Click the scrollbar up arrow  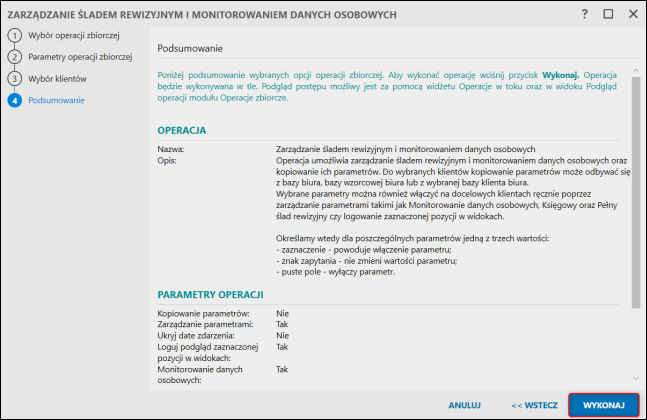tap(636, 71)
